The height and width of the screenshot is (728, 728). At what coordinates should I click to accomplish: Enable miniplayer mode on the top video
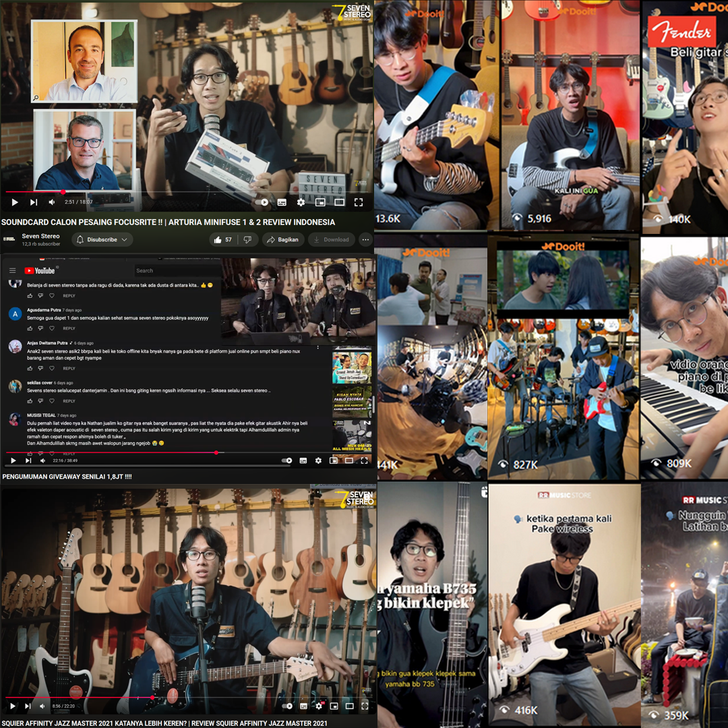coord(320,202)
